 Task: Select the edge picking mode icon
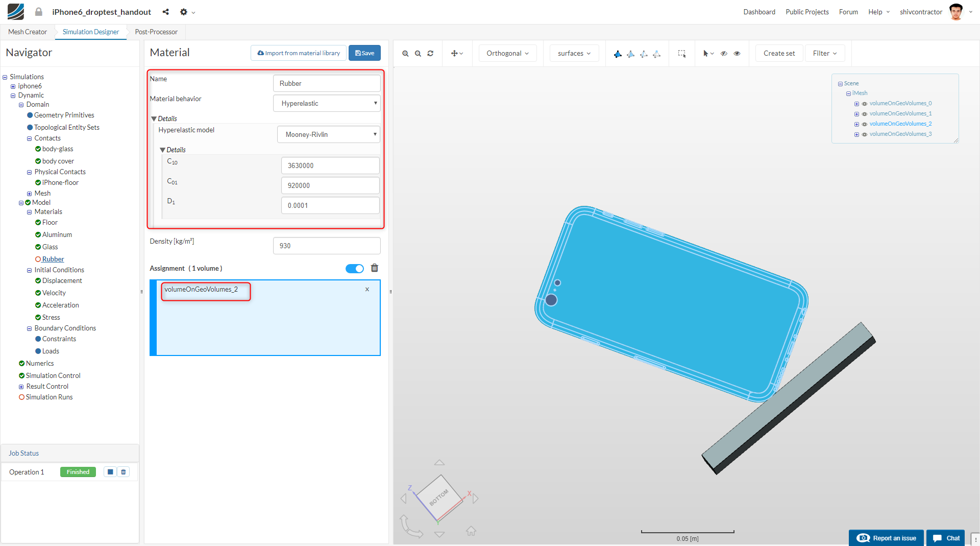coord(644,54)
